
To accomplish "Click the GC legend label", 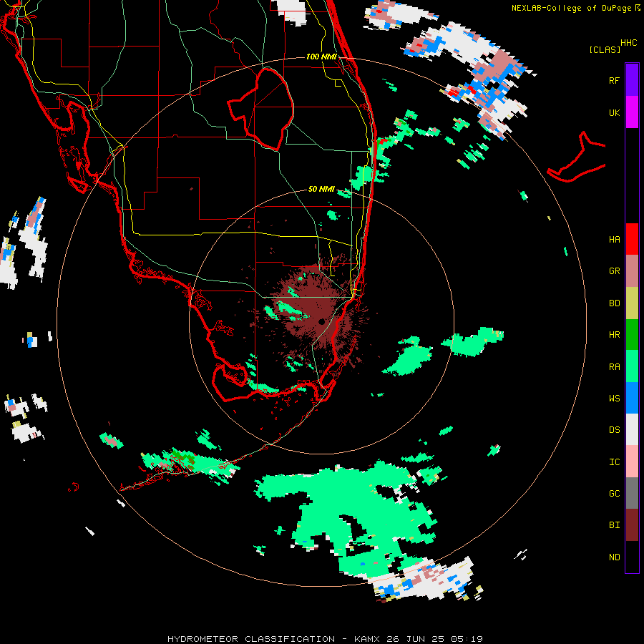I will (614, 493).
